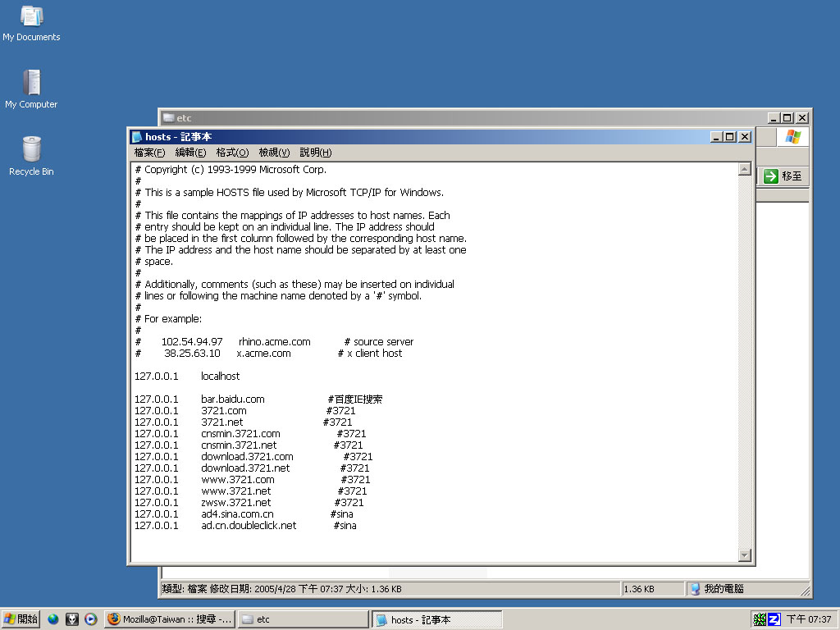Click the 移至 Go button in etc window
Image resolution: width=840 pixels, height=630 pixels.
[x=783, y=176]
